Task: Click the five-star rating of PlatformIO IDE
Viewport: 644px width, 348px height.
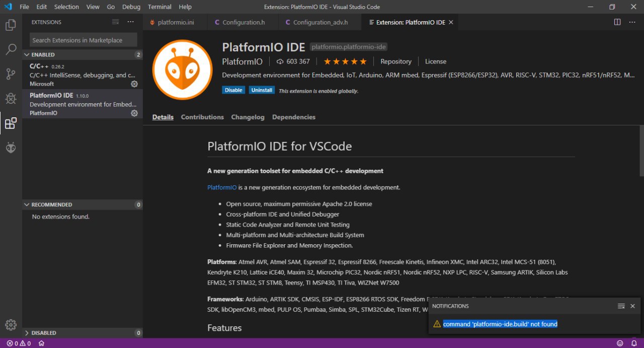Action: pos(345,61)
